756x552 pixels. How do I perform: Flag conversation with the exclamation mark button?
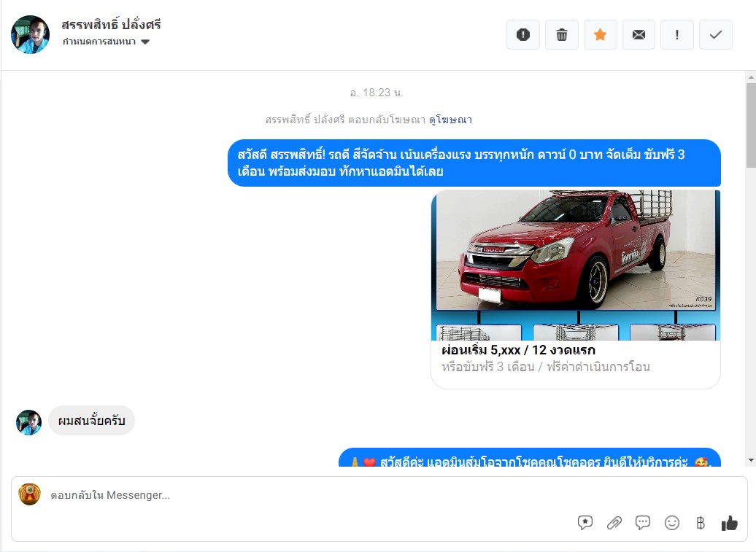pos(677,35)
